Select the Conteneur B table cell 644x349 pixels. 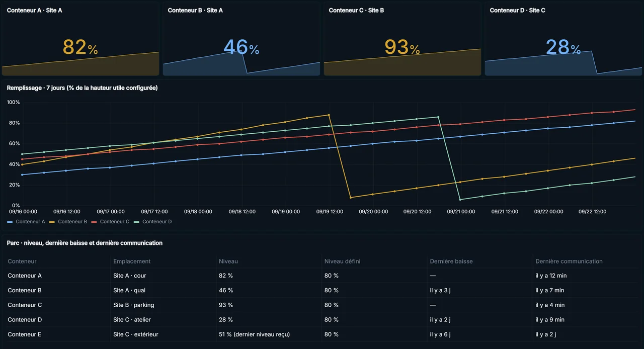click(x=25, y=290)
